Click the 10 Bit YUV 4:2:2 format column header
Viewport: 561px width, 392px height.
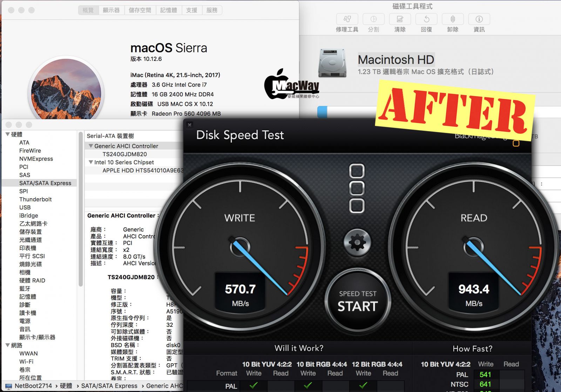click(267, 364)
